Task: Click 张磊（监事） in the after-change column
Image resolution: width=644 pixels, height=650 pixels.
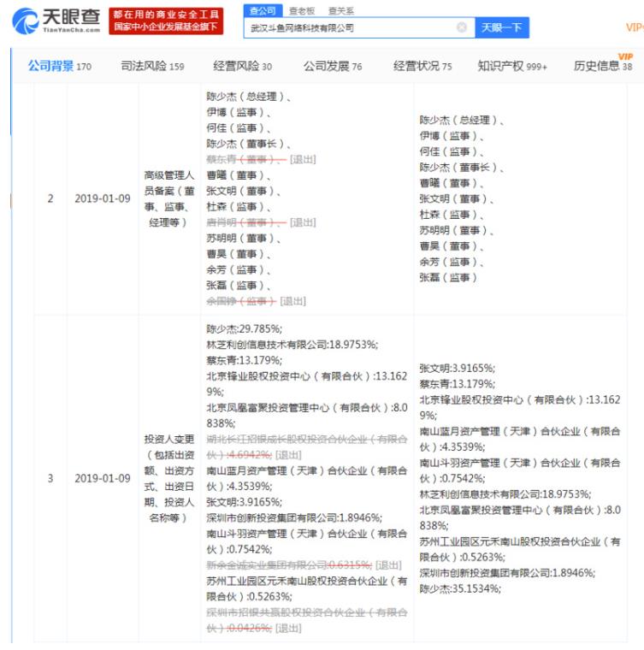Action: tap(447, 278)
